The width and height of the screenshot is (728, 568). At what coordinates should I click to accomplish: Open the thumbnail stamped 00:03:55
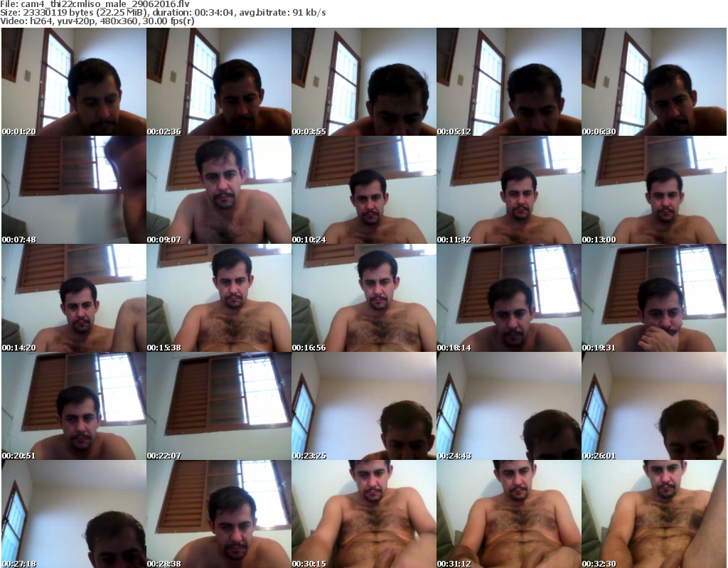pos(363,82)
